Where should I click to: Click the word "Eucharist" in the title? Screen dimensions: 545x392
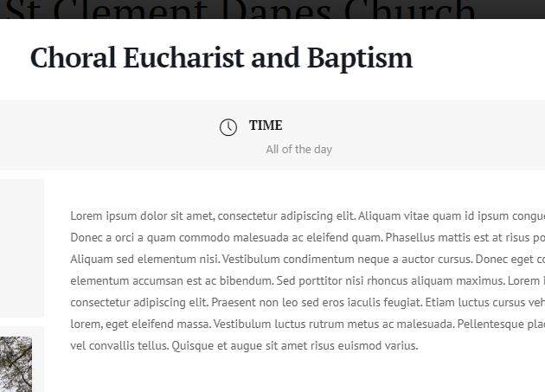[x=183, y=57]
